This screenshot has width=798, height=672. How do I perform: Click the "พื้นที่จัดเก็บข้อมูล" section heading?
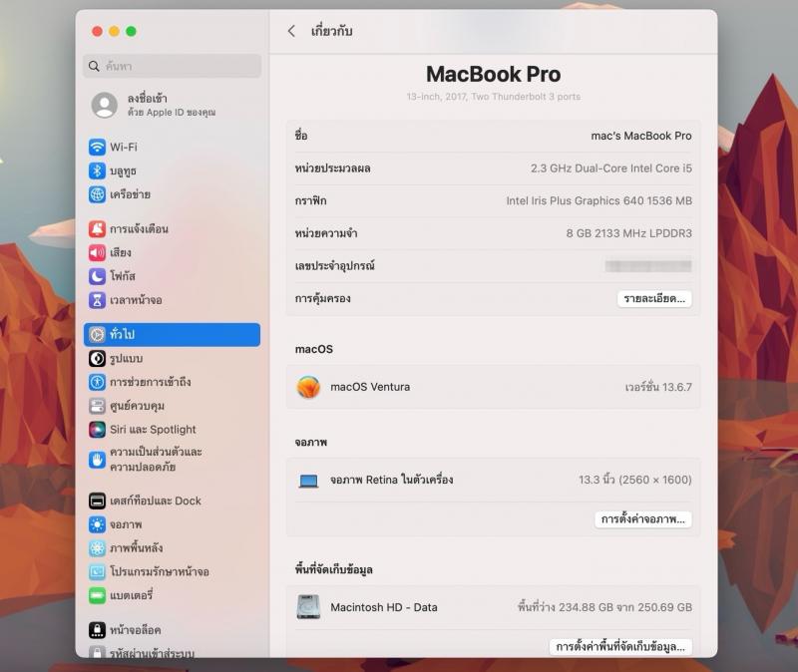(x=333, y=569)
